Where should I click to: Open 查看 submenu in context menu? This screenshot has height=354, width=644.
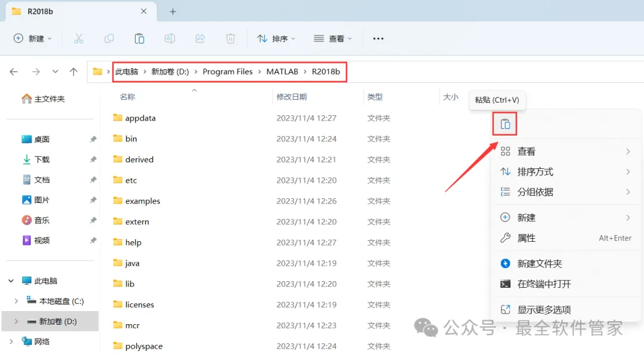click(565, 151)
